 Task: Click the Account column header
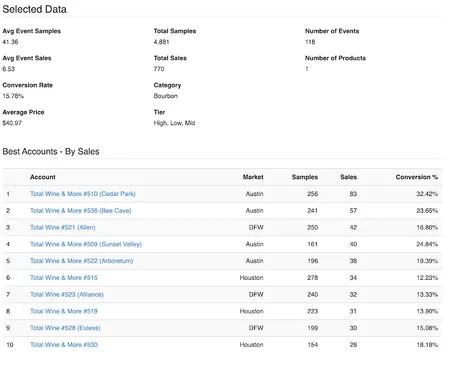click(x=43, y=177)
